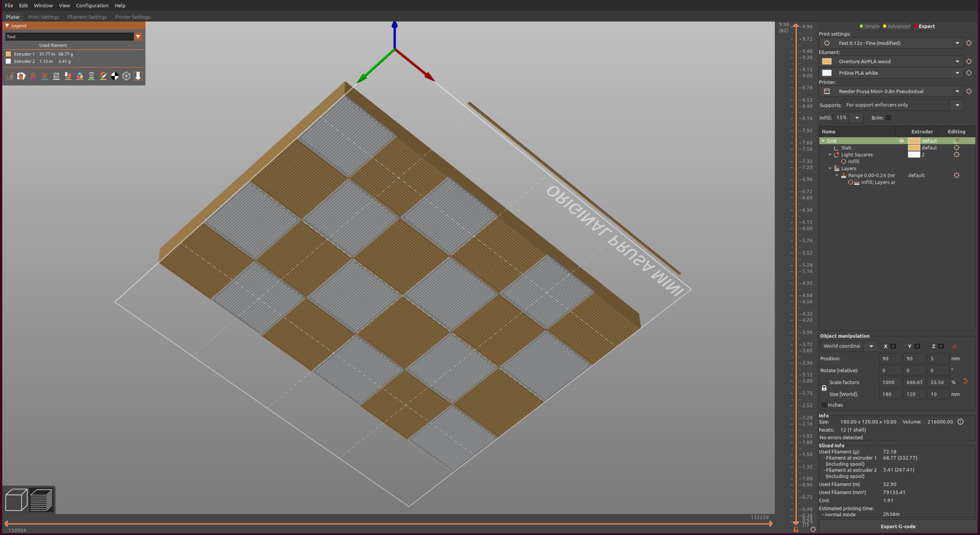Toggle the tool marker arrow icon

[x=138, y=76]
